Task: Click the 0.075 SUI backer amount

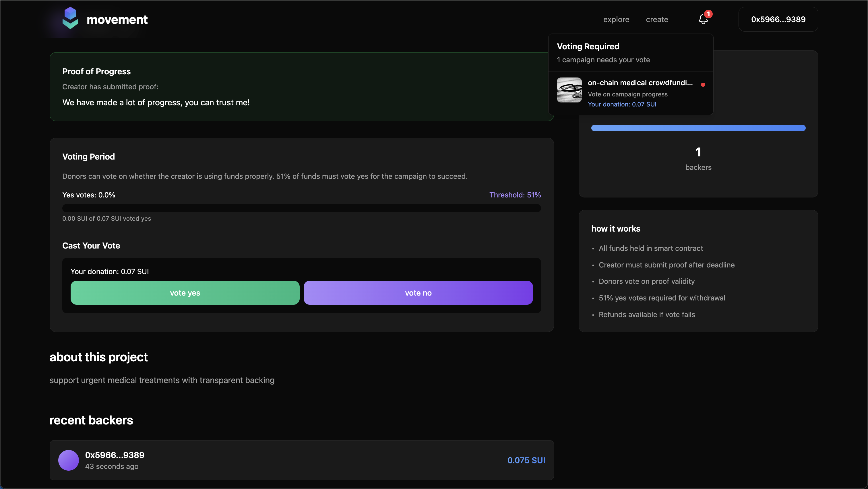Action: [526, 460]
